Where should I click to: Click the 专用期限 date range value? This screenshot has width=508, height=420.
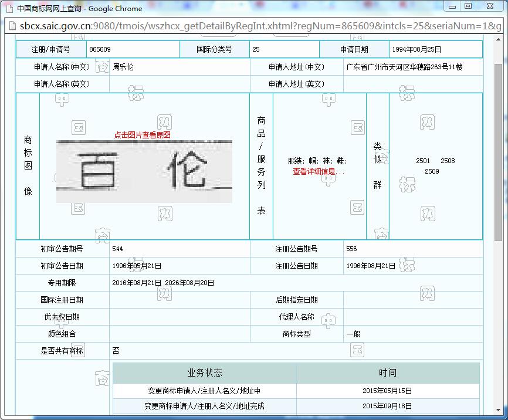coord(163,283)
